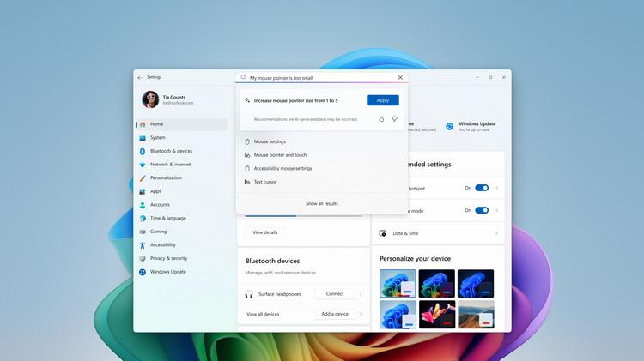
Task: Click the Windows Update sidebar icon
Action: [x=143, y=272]
